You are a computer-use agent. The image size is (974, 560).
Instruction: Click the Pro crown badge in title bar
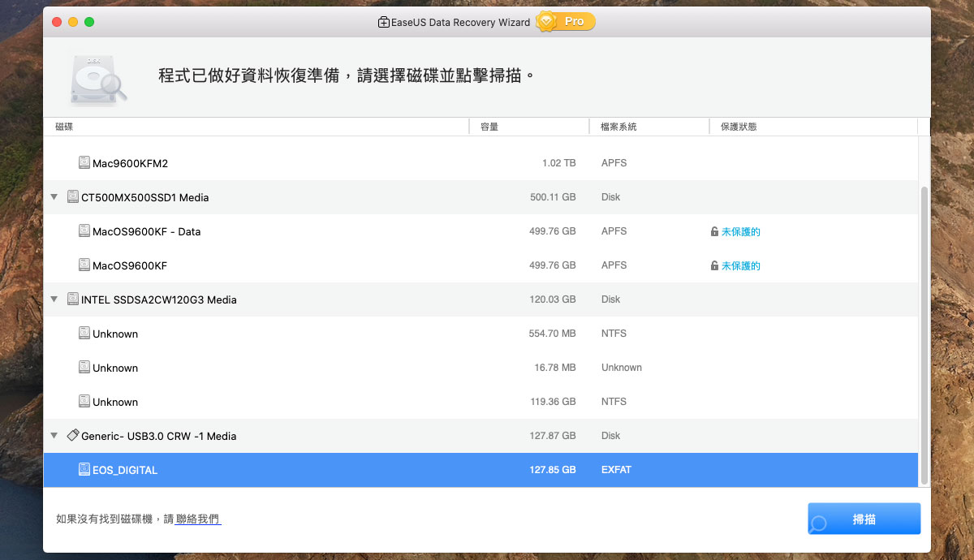pyautogui.click(x=566, y=22)
